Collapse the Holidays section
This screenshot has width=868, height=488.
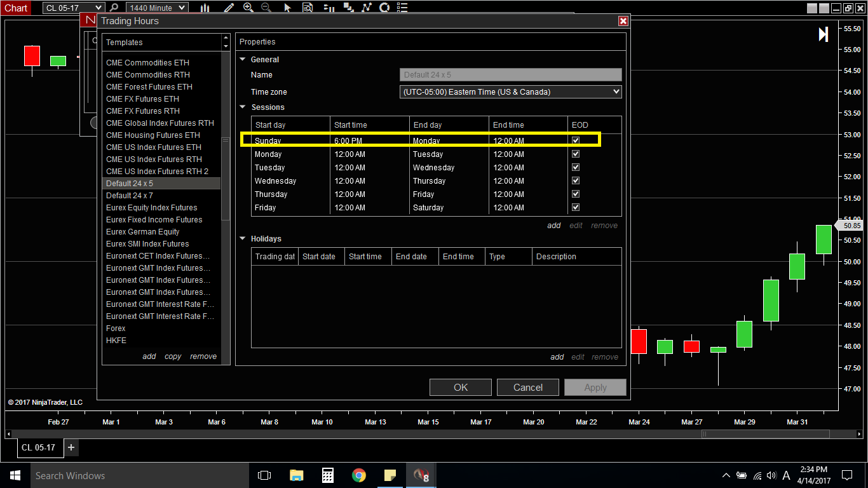tap(242, 239)
